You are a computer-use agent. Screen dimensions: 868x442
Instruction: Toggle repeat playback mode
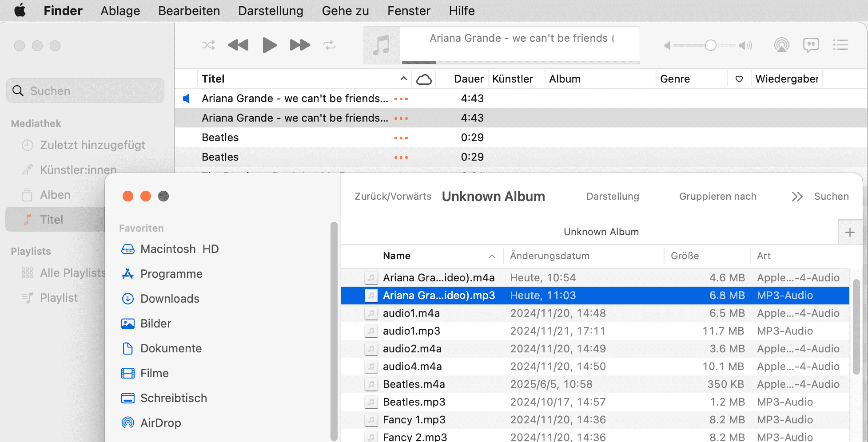[329, 45]
